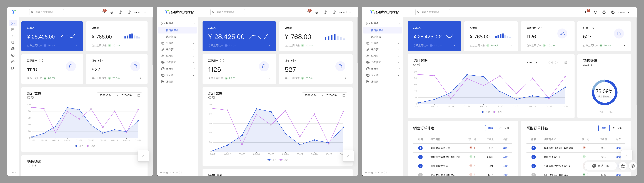Toggle the sidebar with the middle panel's hamburger icon
The width and height of the screenshot is (644, 183).
[x=204, y=12]
